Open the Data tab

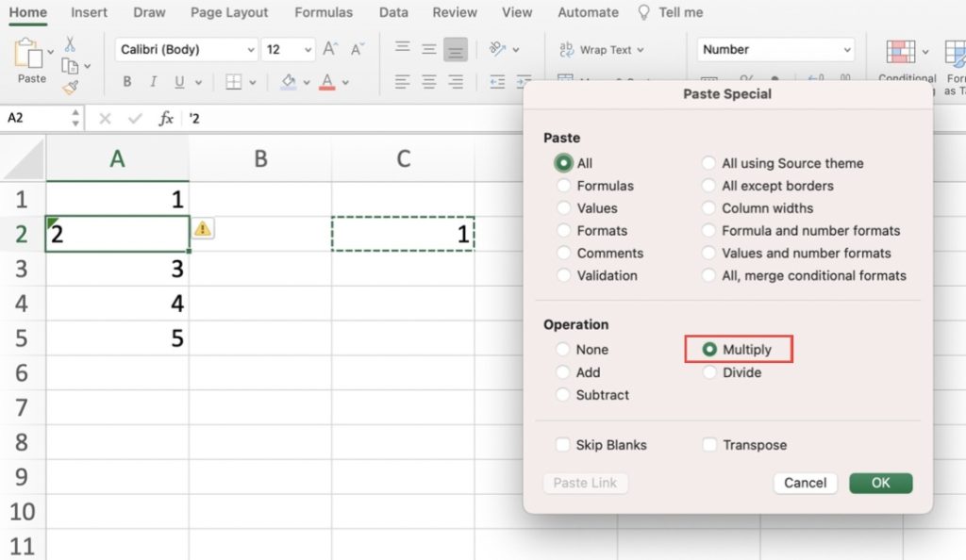pos(393,12)
